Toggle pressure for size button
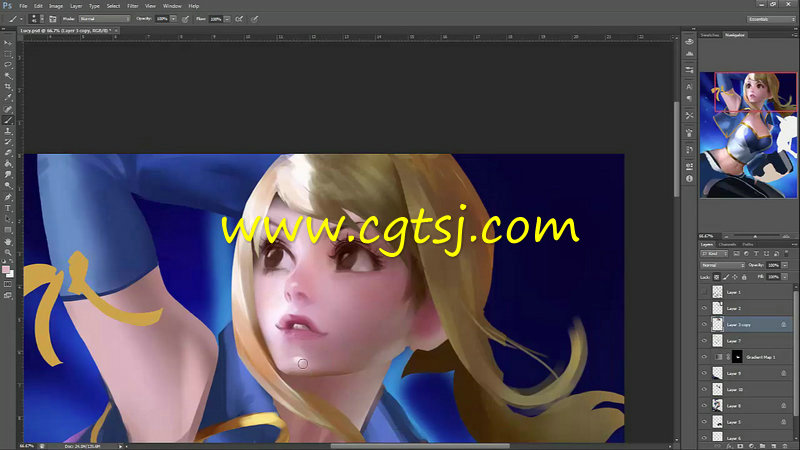The height and width of the screenshot is (450, 800). 254,19
